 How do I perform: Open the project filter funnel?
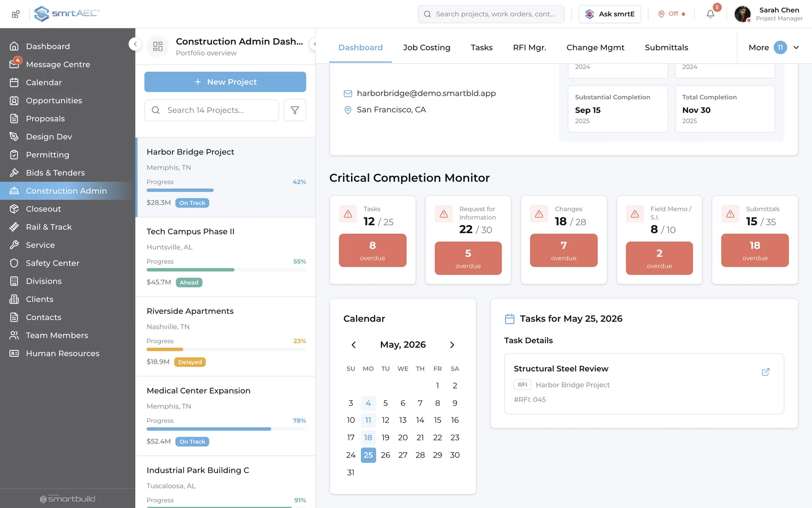click(295, 110)
